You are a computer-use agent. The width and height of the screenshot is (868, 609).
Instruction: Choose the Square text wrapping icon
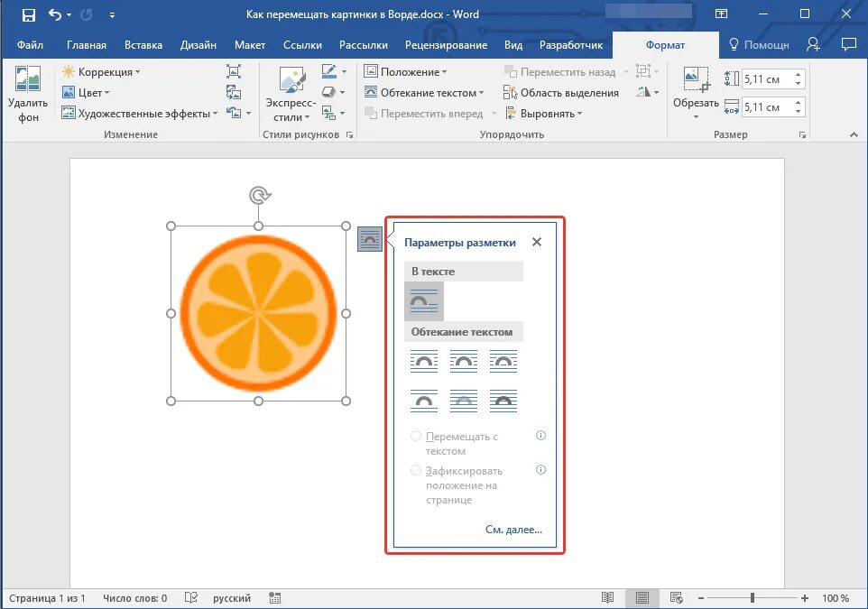[424, 361]
